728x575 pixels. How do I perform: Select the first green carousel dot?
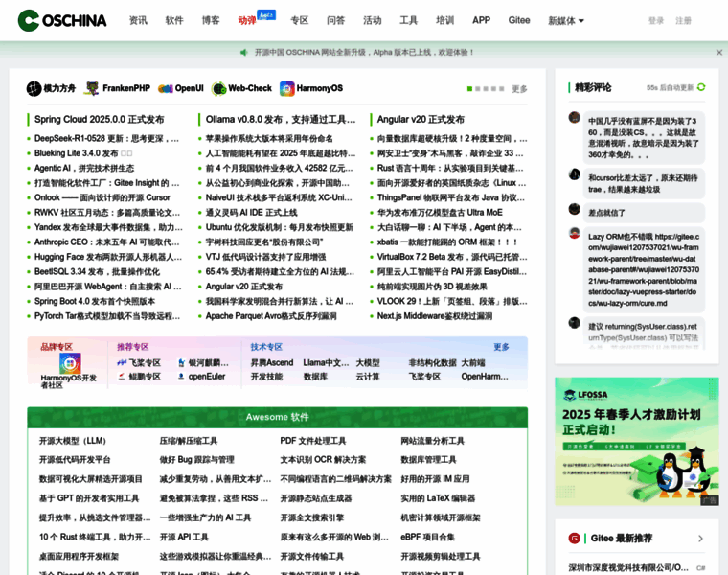click(x=470, y=89)
